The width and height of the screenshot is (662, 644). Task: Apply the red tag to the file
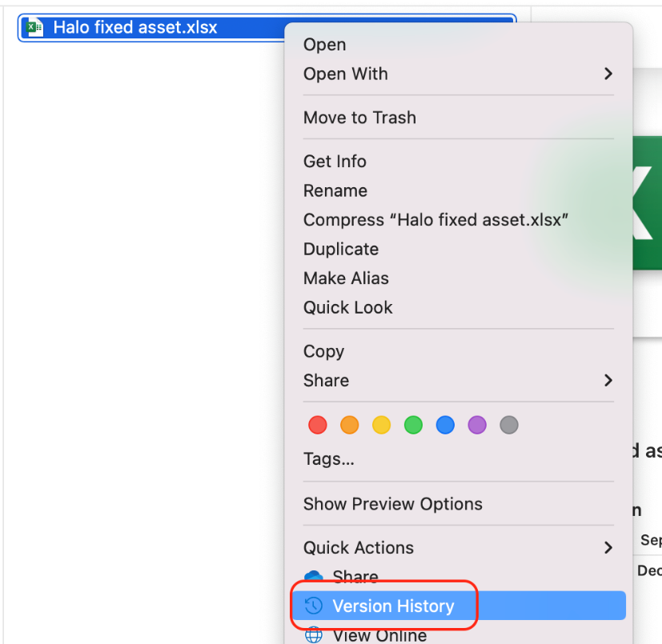[317, 425]
